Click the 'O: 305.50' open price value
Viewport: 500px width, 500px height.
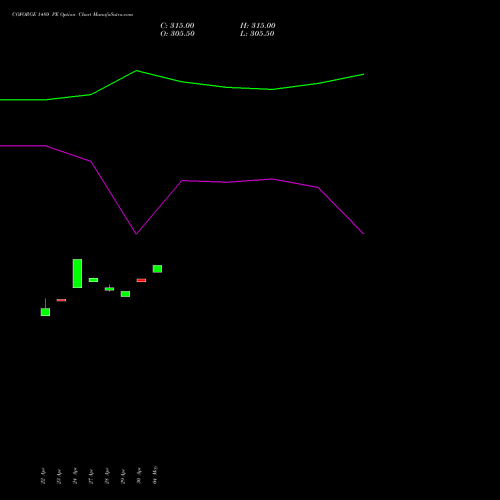pos(177,34)
